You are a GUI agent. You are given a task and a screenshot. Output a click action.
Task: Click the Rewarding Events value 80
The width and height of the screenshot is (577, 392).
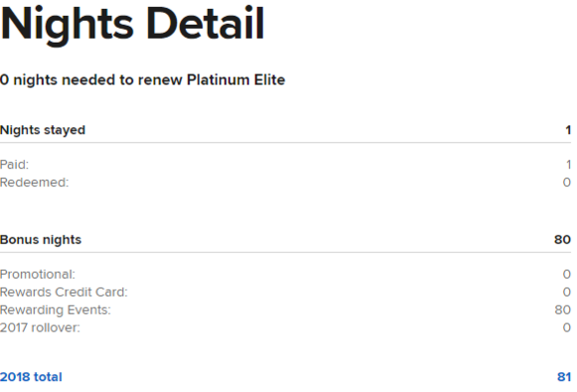click(563, 310)
